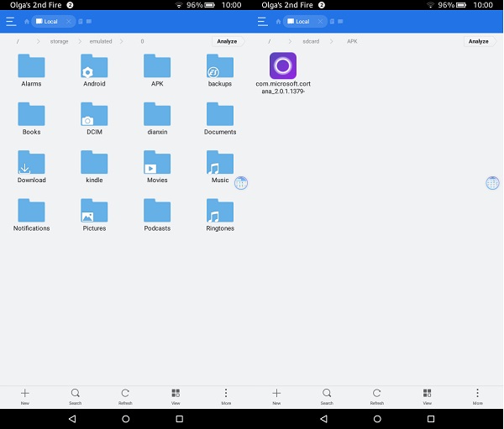Open the DCIM folder
The image size is (504, 429).
94,118
